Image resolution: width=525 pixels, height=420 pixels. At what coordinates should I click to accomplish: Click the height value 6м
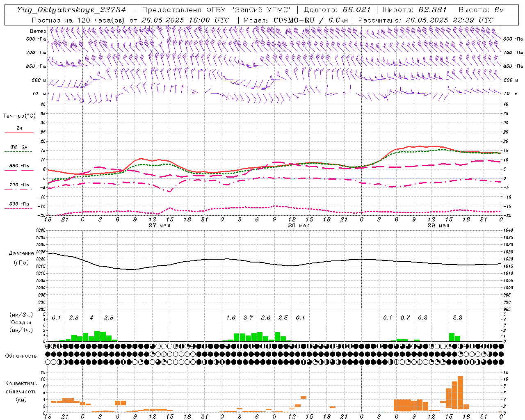point(499,10)
